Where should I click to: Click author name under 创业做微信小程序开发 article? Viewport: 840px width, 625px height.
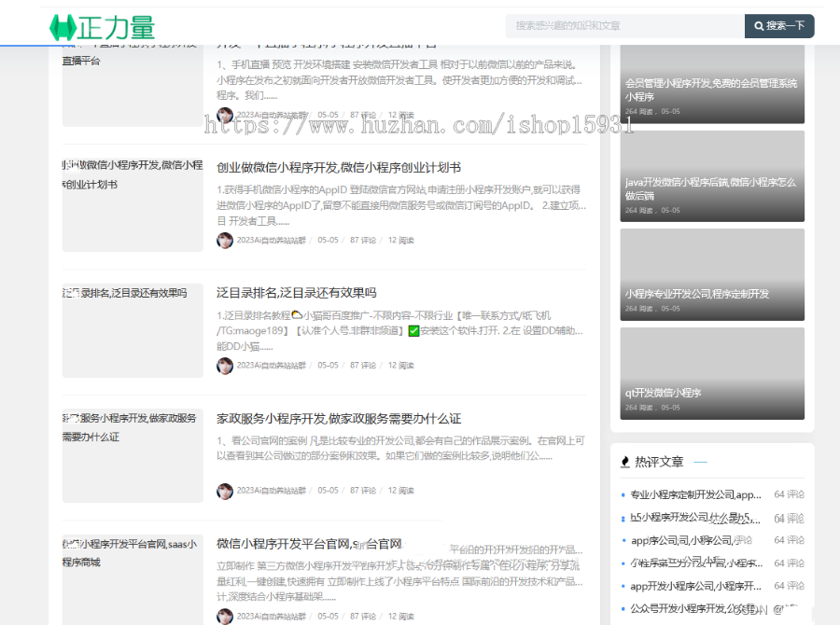coord(271,241)
